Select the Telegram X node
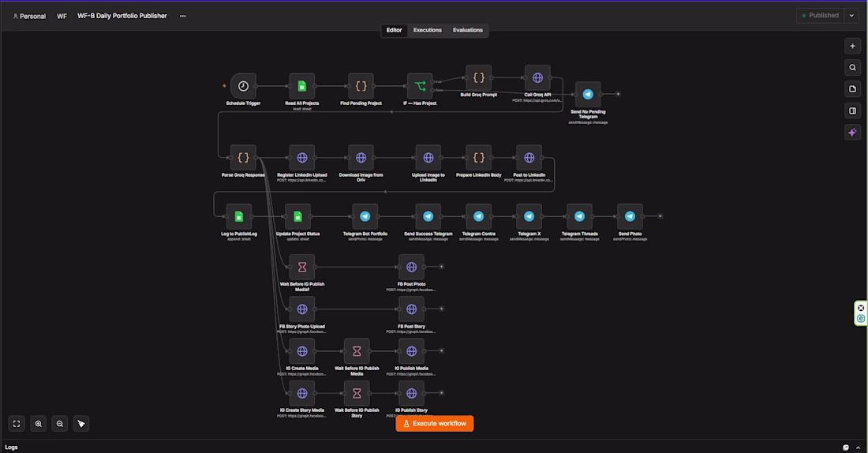The image size is (868, 453). click(x=529, y=216)
